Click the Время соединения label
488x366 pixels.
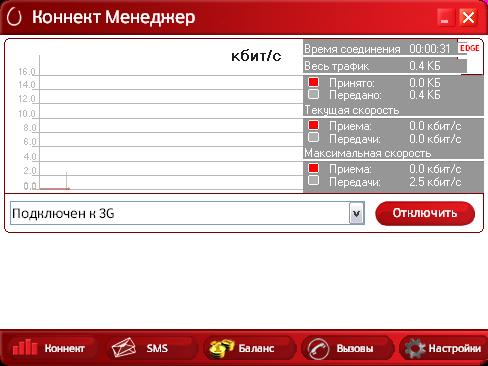click(x=352, y=49)
